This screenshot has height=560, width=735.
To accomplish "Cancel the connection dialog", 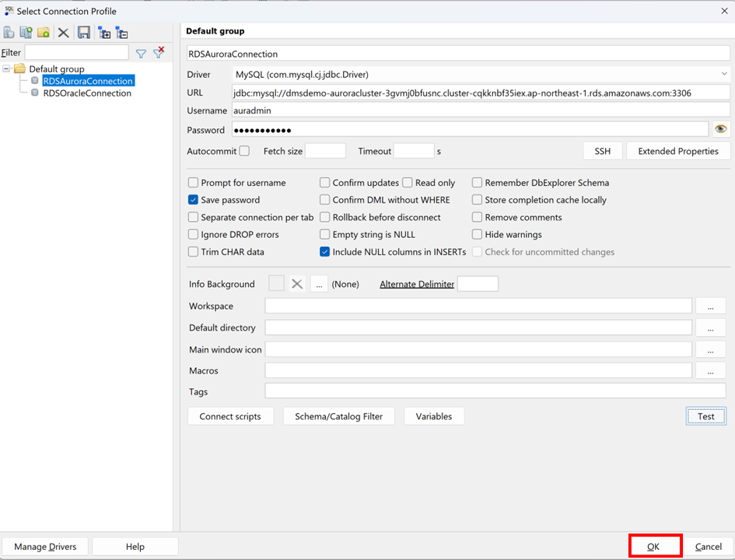I will pyautogui.click(x=709, y=547).
